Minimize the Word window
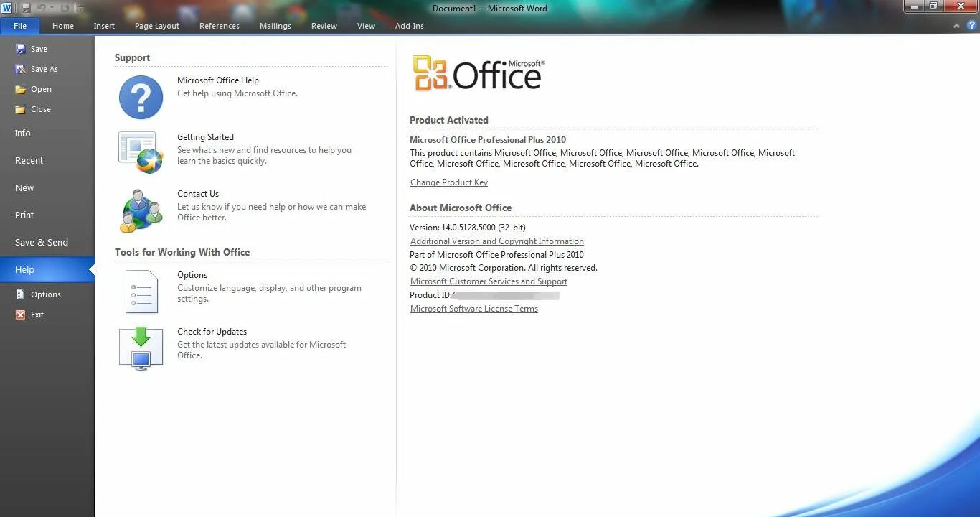Image resolution: width=980 pixels, height=517 pixels. tap(914, 6)
